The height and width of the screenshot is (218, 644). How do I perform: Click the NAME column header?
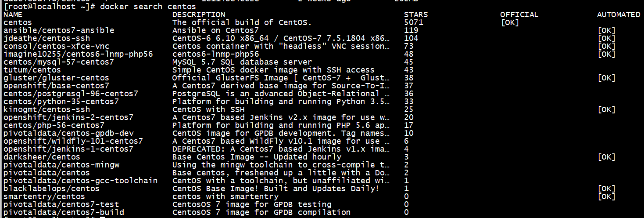13,15
